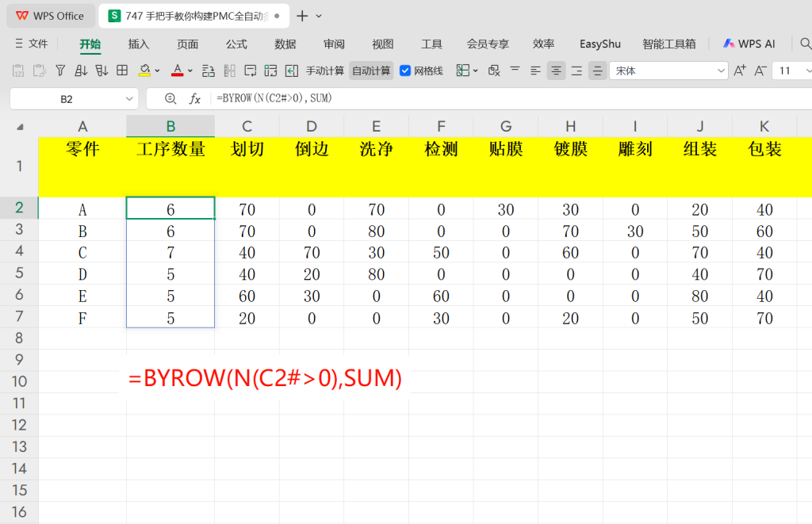Viewport: 812px width, 524px height.
Task: Click the insert columns toolbar icon
Action: pos(229,71)
